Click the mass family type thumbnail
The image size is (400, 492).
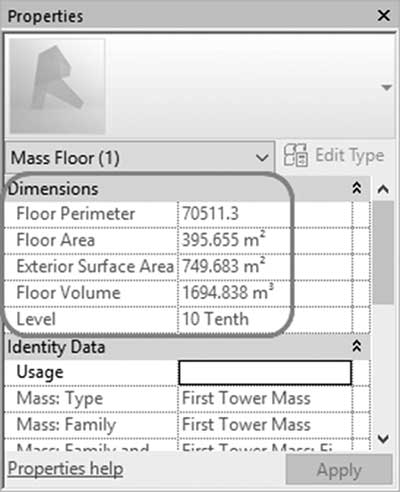pos(57,86)
